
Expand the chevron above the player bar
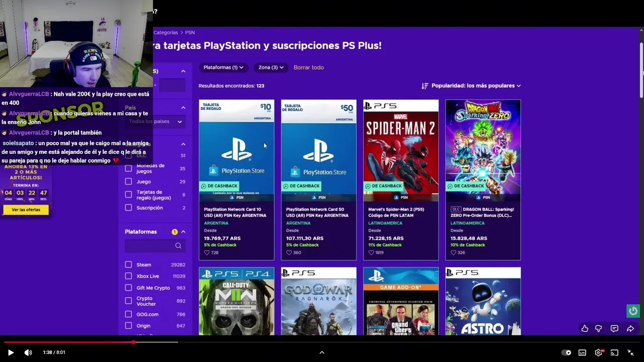(322, 352)
